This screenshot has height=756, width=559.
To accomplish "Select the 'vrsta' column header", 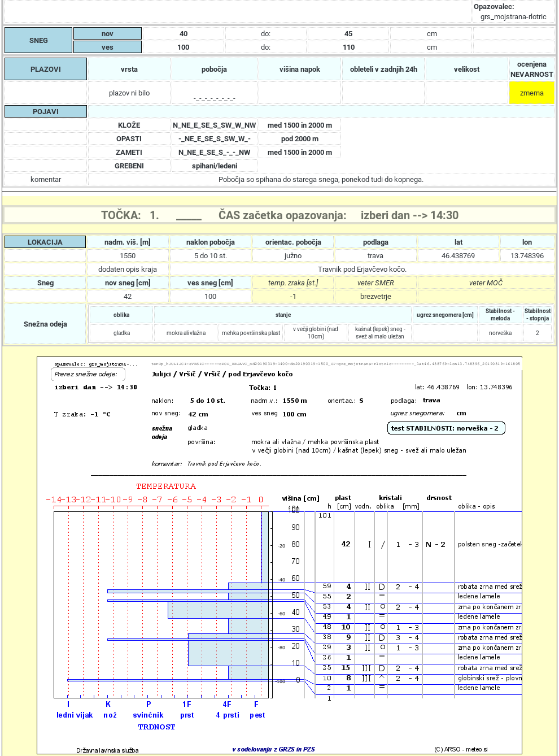I will [129, 69].
